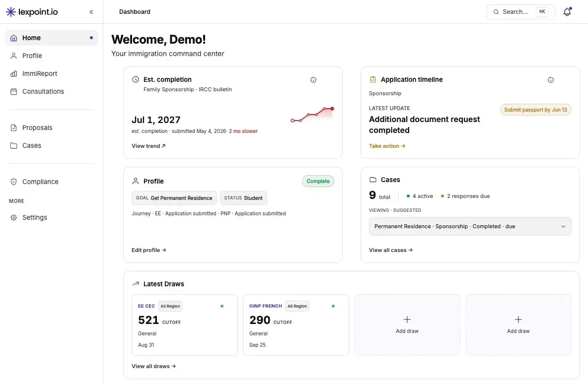Click the '2 responses due' indicator
Image resolution: width=588 pixels, height=384 pixels.
pos(465,196)
